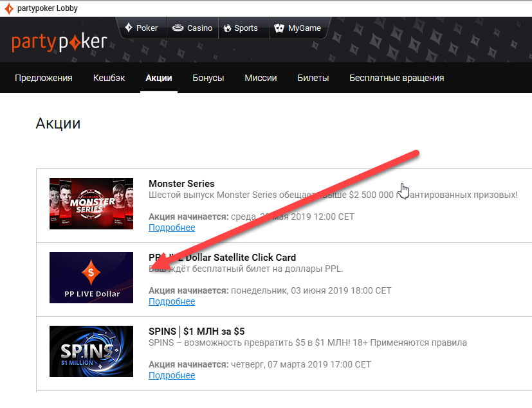Click the SPINS description about $1 МЛН
This screenshot has height=408, width=532.
click(307, 342)
